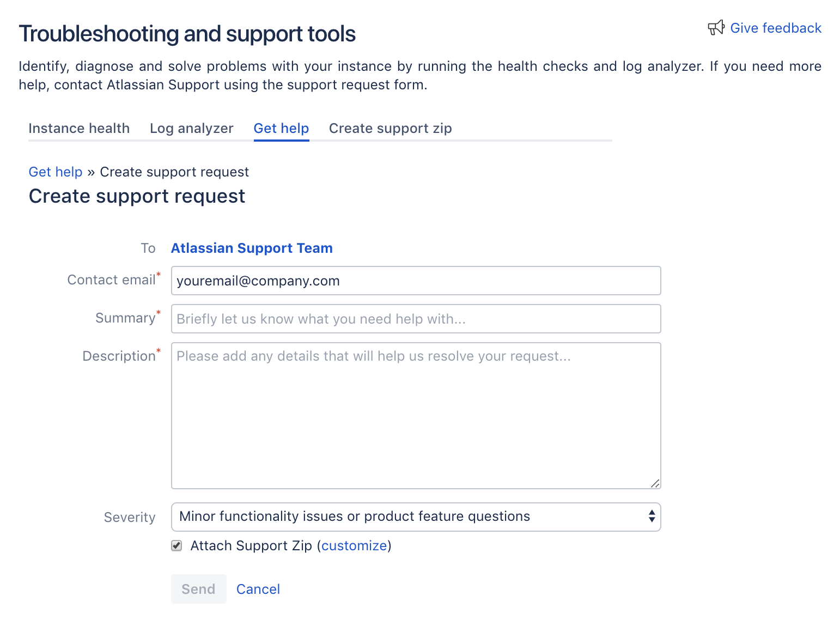This screenshot has width=840, height=620.
Task: Switch to the Instance health tab
Action: click(x=79, y=128)
